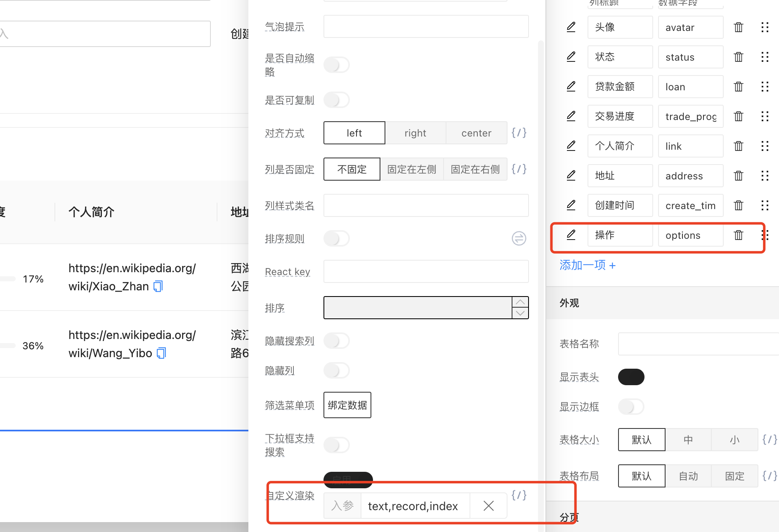The width and height of the screenshot is (779, 532).
Task: Toggle the 是否自动缩略 switch
Action: point(337,65)
